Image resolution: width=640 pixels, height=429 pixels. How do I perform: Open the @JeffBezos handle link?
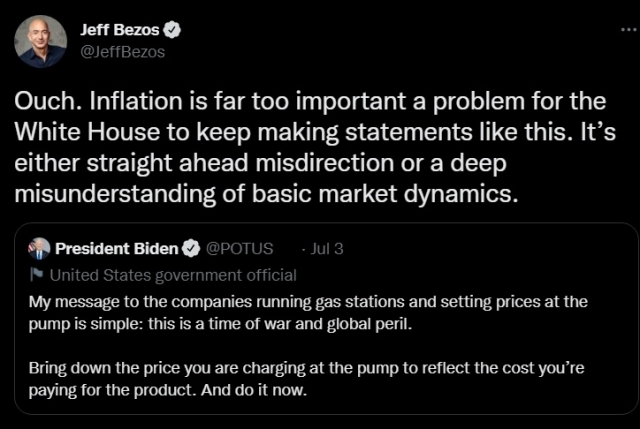(x=122, y=52)
